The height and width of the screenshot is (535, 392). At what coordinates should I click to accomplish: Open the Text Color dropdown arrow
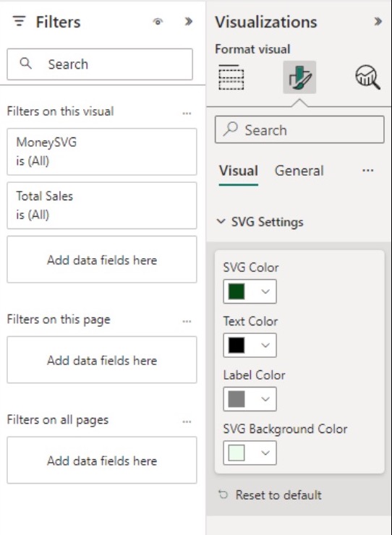(x=265, y=345)
